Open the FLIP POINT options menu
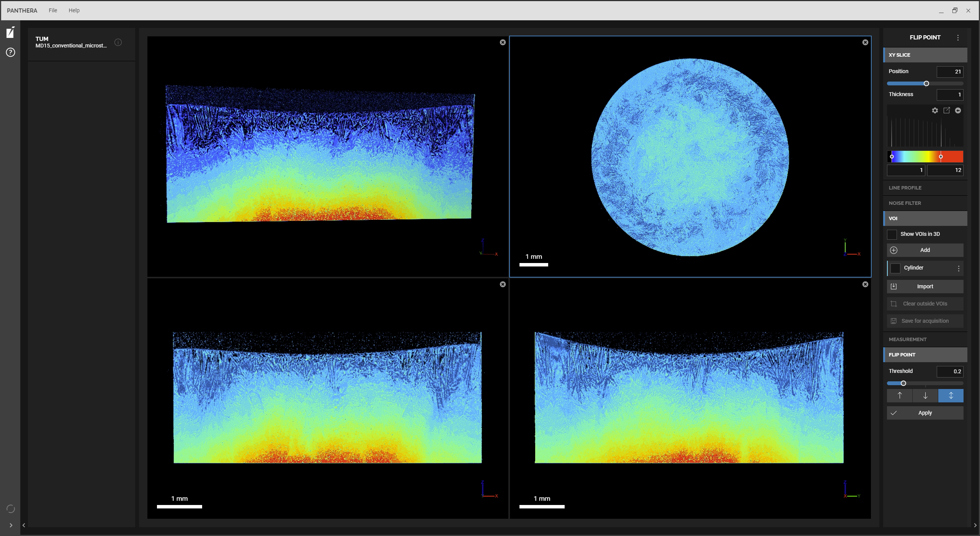The height and width of the screenshot is (536, 980). (958, 37)
